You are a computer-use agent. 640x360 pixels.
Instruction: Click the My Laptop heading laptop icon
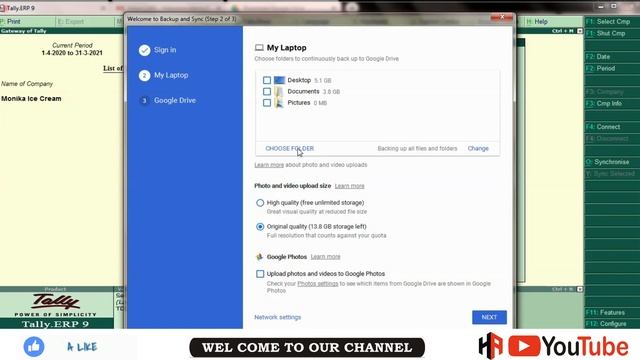click(x=259, y=48)
